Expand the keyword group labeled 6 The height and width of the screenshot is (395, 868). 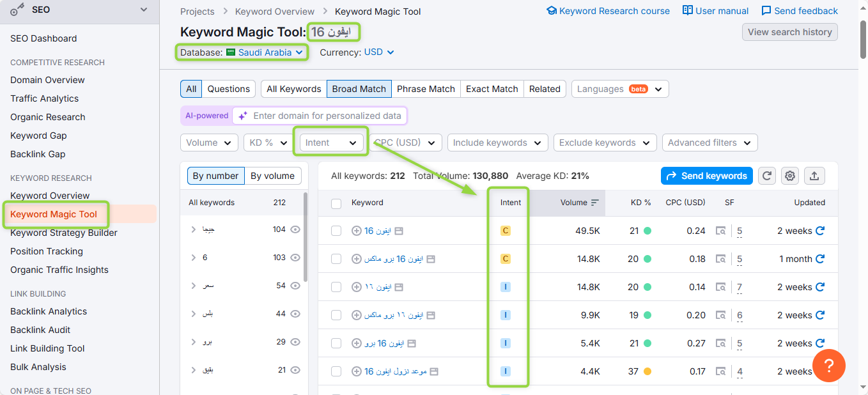(x=194, y=258)
